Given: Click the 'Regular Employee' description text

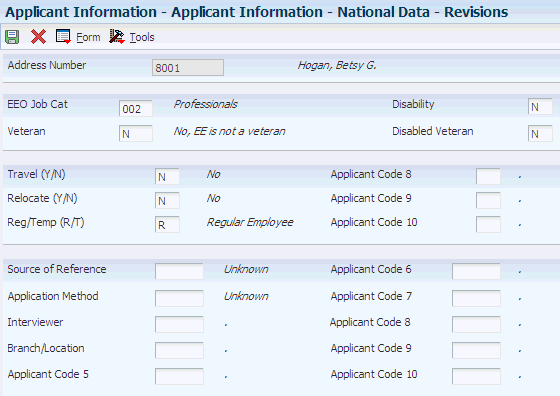Looking at the screenshot, I should point(250,222).
